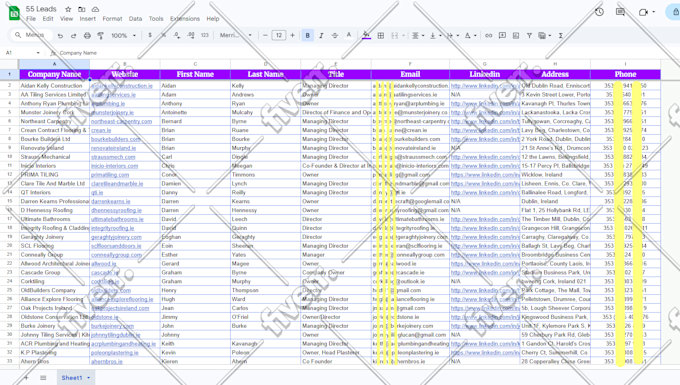Move document using the folder icon
Viewport: 680px width, 385px height.
tap(82, 9)
